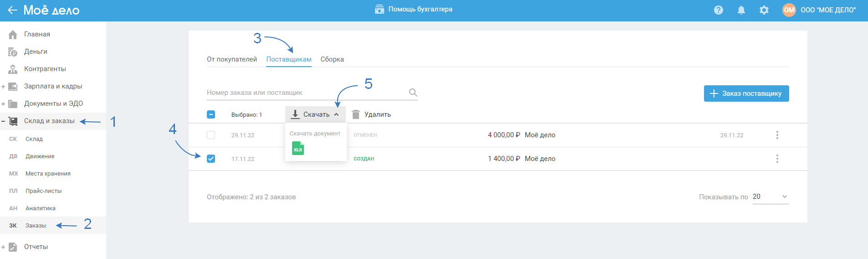The height and width of the screenshot is (259, 868).
Task: Click the Заказ поставщику button
Action: tap(746, 93)
